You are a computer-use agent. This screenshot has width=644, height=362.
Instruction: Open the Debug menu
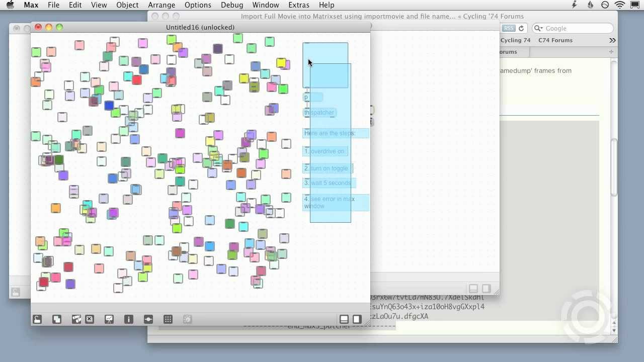point(232,5)
